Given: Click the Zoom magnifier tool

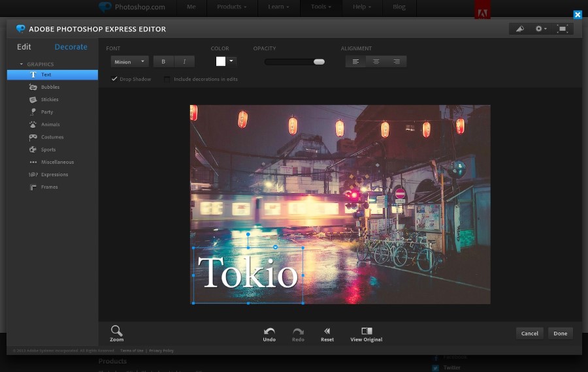Looking at the screenshot, I should [x=116, y=332].
